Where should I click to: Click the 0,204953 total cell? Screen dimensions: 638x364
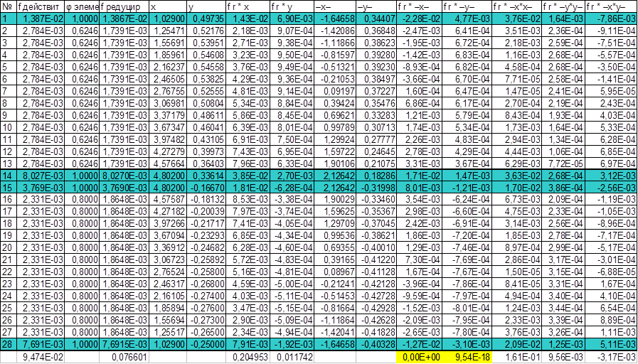point(249,358)
